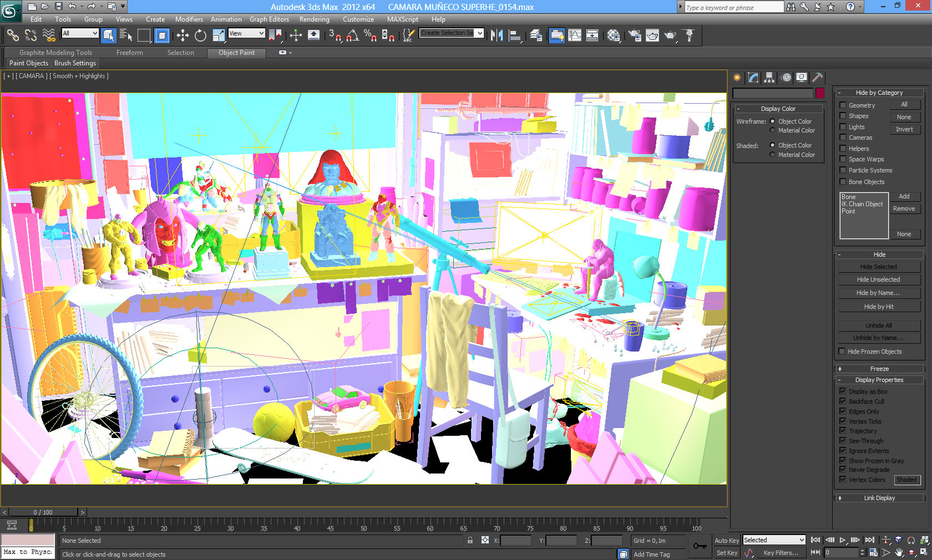
Task: Click the X coordinate input field
Action: click(516, 541)
